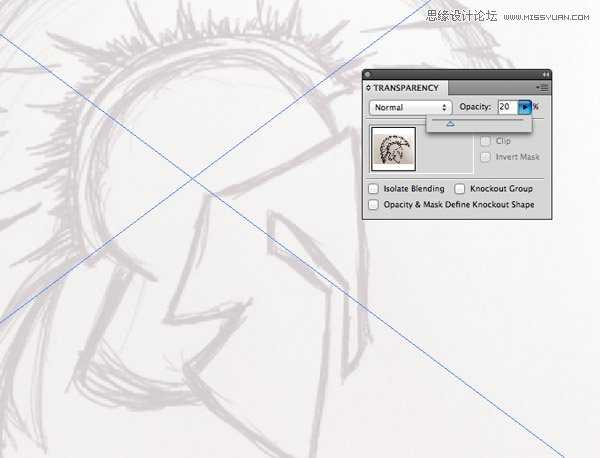Click the opacity slider triangle handle
This screenshot has width=600, height=458.
pyautogui.click(x=450, y=124)
